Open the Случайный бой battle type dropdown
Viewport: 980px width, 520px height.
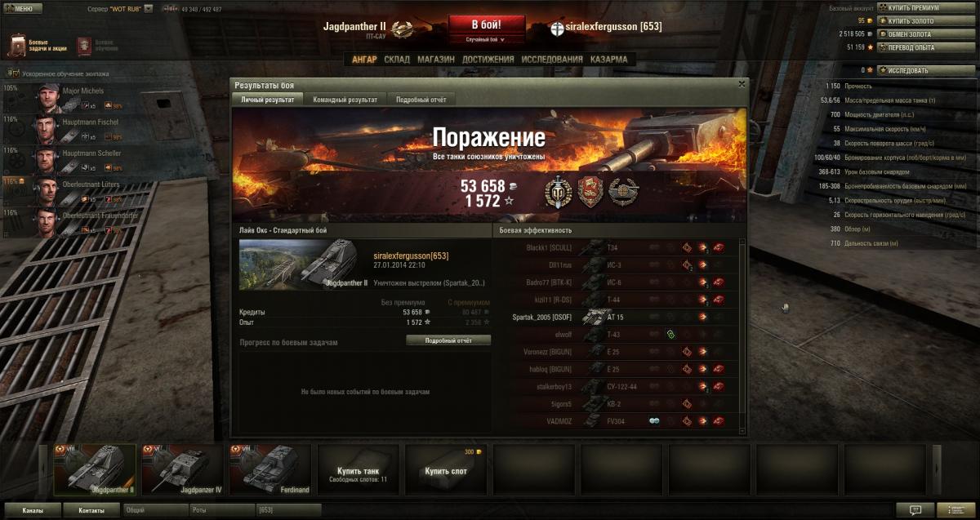click(x=485, y=39)
